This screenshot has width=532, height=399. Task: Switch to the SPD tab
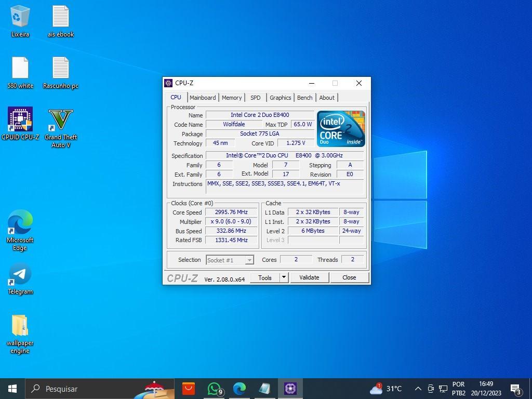tap(256, 98)
